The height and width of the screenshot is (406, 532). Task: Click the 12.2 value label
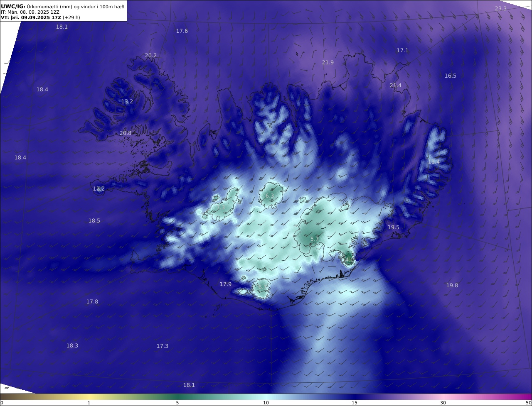pos(99,189)
